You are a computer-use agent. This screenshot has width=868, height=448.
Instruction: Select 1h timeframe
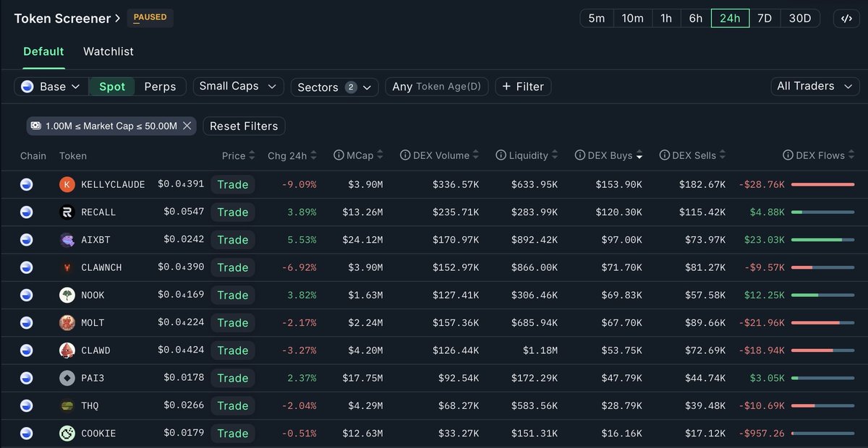click(666, 18)
